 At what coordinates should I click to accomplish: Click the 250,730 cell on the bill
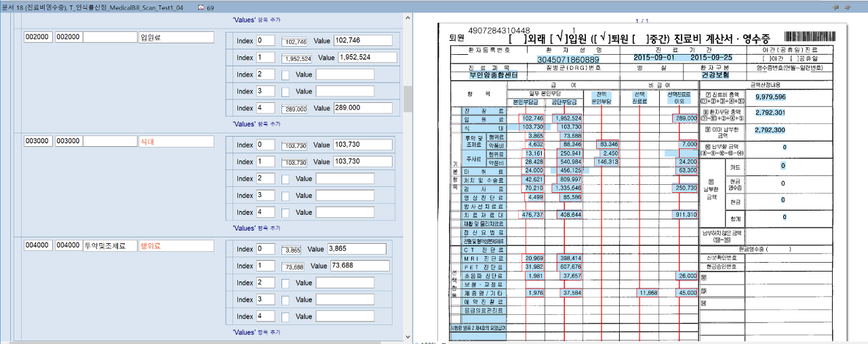coord(684,188)
